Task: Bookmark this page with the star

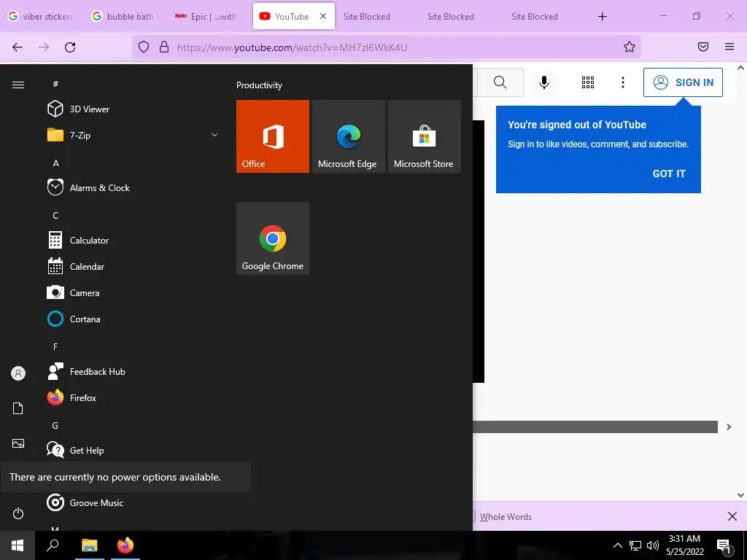Action: pyautogui.click(x=630, y=47)
